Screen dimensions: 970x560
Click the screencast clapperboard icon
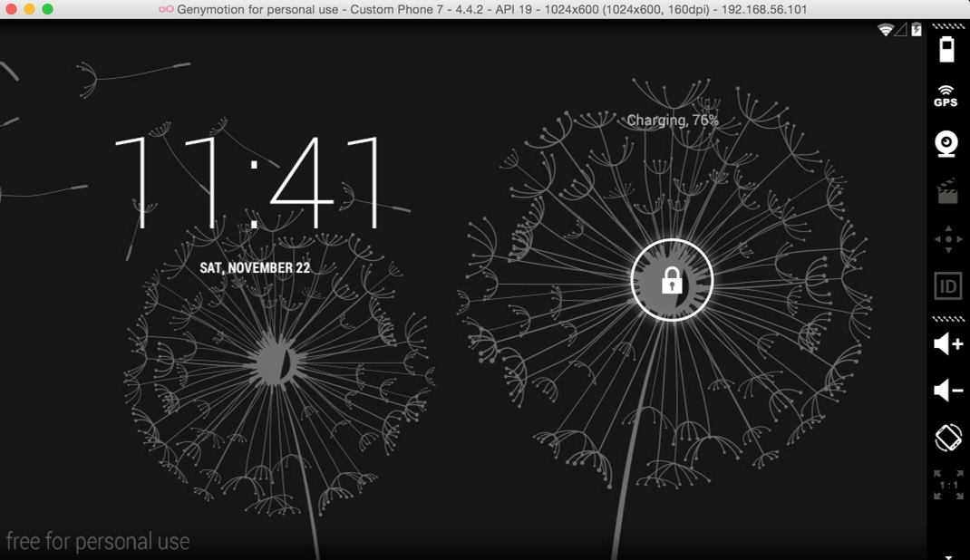click(x=947, y=191)
